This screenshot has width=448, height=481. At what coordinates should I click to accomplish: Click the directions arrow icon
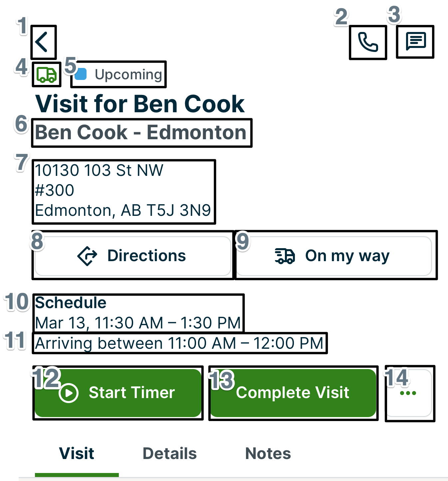(x=87, y=255)
